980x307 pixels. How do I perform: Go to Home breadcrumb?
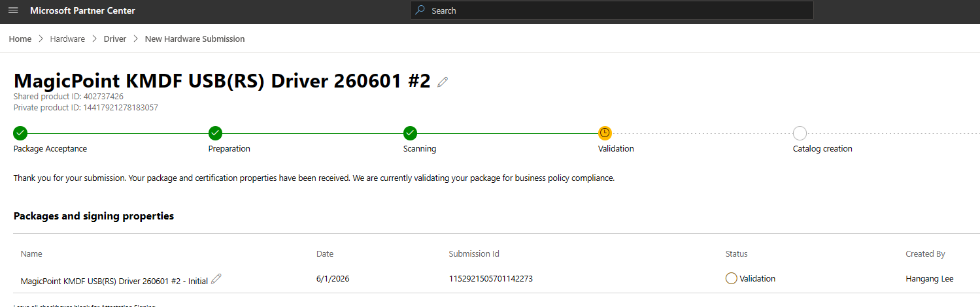pyautogui.click(x=20, y=39)
